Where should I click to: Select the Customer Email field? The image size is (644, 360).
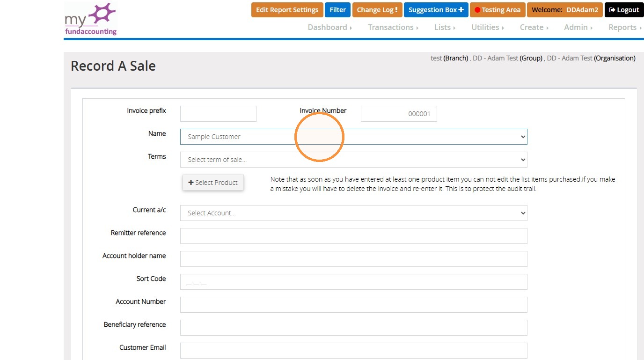[353, 351]
